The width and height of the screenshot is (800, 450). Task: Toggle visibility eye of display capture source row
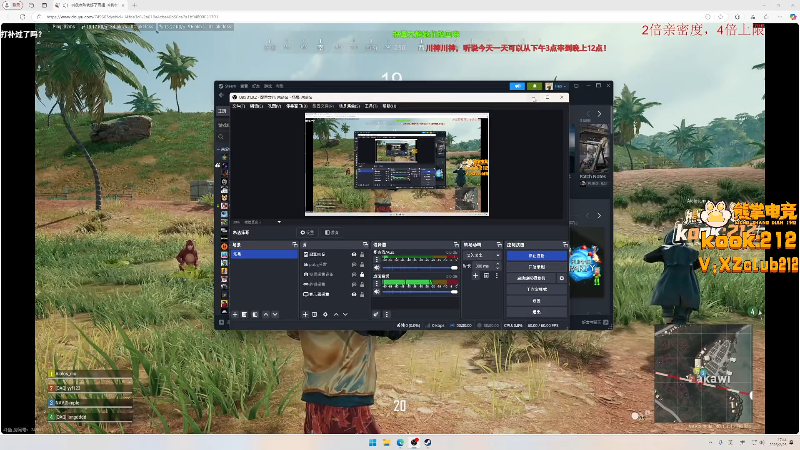(354, 294)
